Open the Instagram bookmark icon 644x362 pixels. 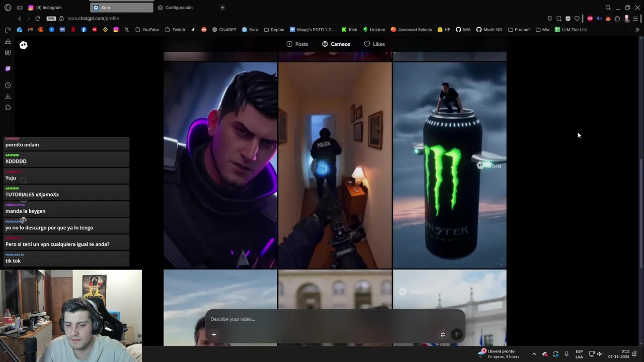click(116, 30)
